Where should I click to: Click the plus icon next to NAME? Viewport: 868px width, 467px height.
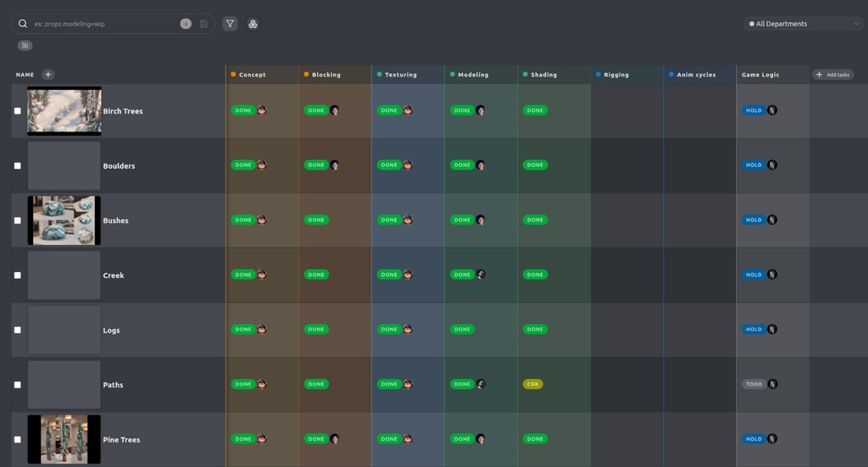pos(48,75)
